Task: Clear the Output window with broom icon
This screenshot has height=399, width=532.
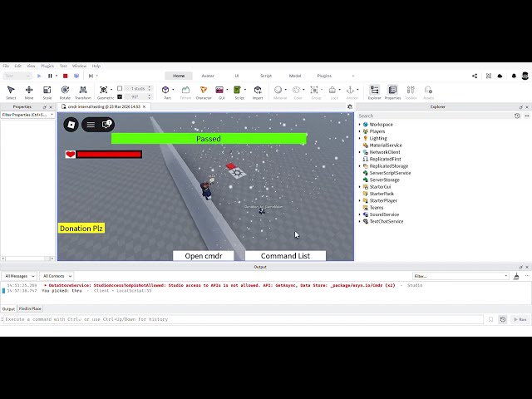Action: (516, 276)
